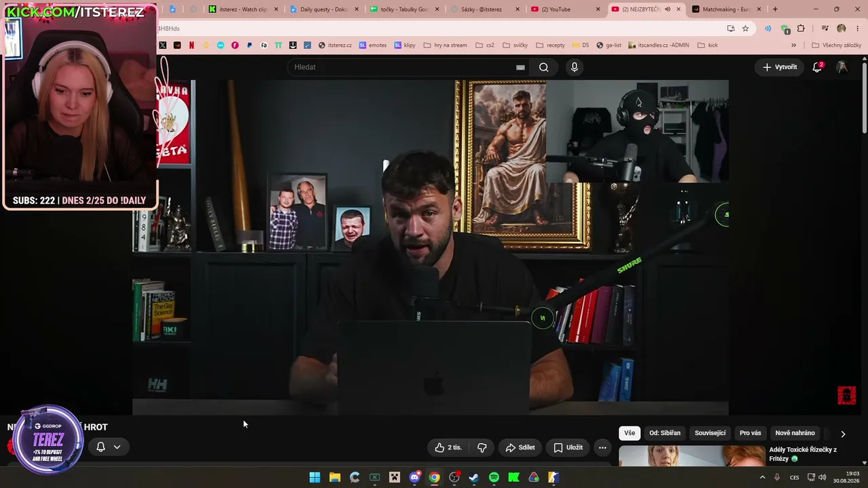Open the 'itscandles.cz -ADMIN' bookmark
The height and width of the screenshot is (488, 868).
point(658,45)
